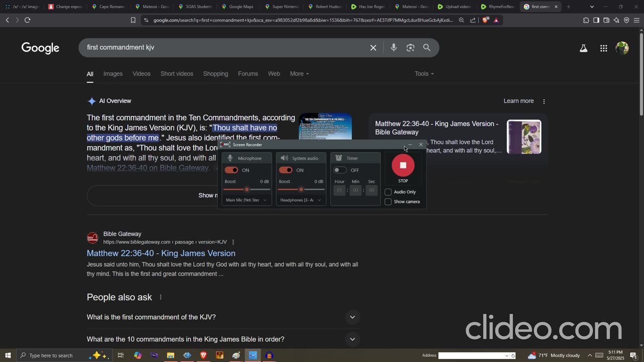Screen dimensions: 644x362
Task: Share this page from the address bar
Action: point(473,20)
